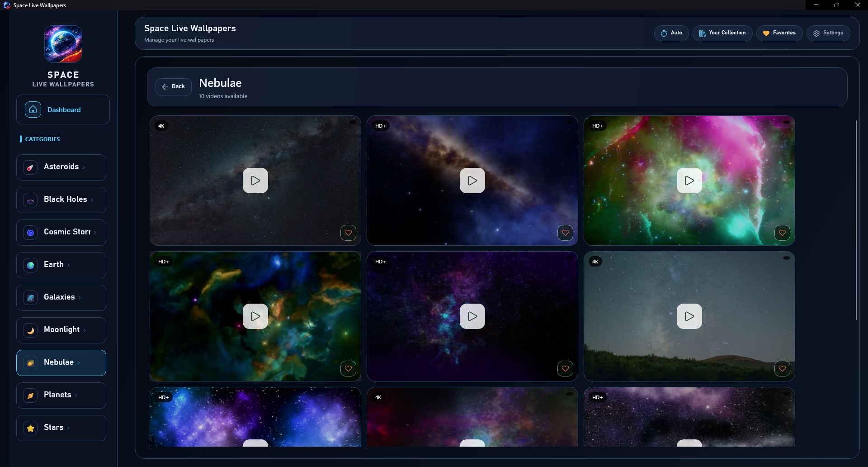Favorite the gray Milky Way starfield 4K wallpaper
The height and width of the screenshot is (467, 868).
pyautogui.click(x=348, y=233)
